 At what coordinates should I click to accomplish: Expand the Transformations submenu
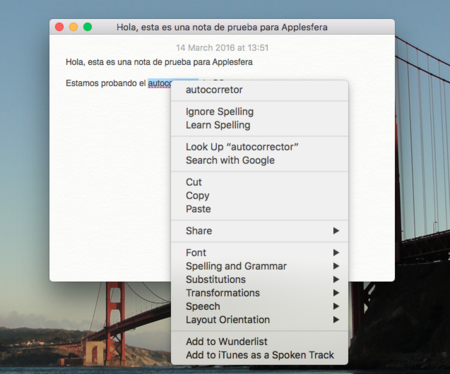[259, 293]
